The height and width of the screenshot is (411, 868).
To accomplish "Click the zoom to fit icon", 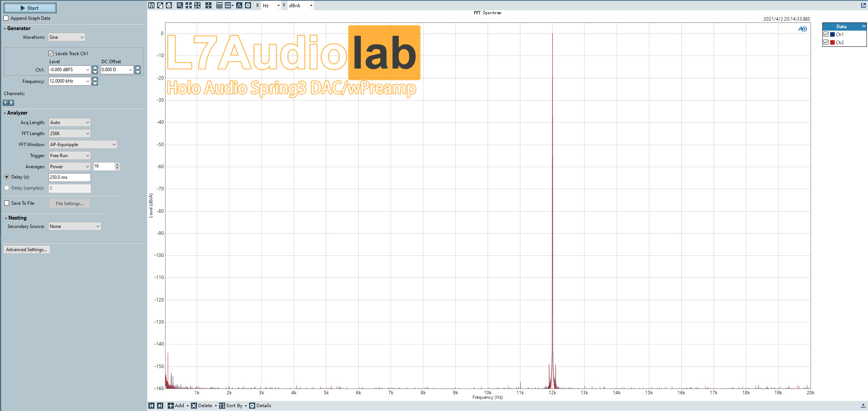I will coord(197,5).
